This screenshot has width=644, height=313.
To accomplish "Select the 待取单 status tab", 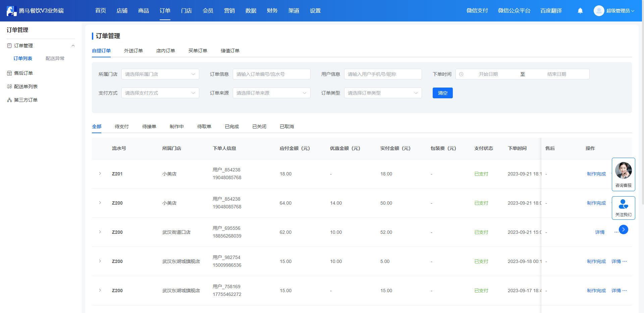I will pos(204,126).
